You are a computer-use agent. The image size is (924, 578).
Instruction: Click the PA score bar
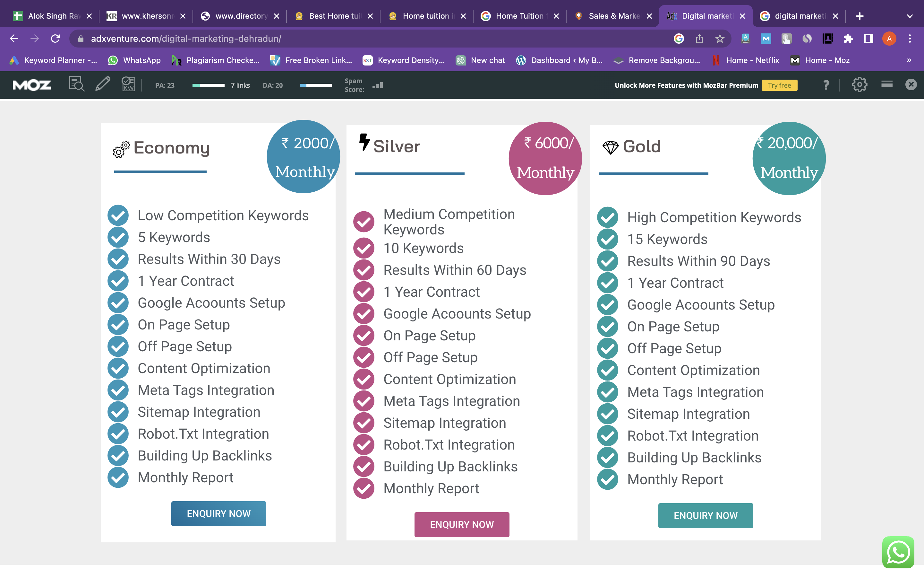click(x=209, y=85)
